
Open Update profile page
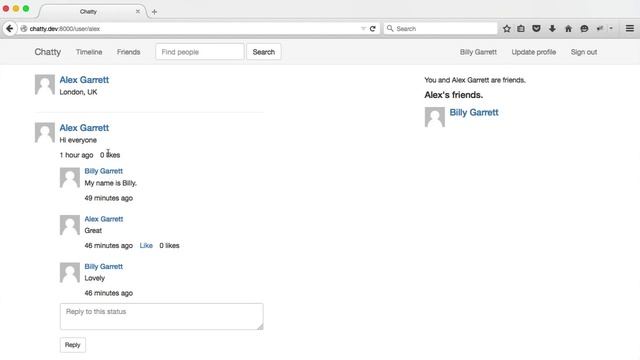coord(534,52)
